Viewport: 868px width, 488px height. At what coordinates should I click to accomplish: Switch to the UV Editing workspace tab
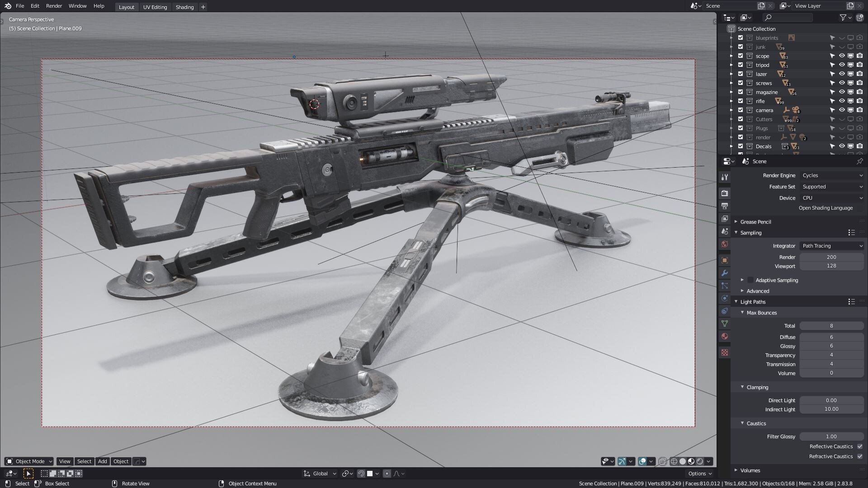155,7
